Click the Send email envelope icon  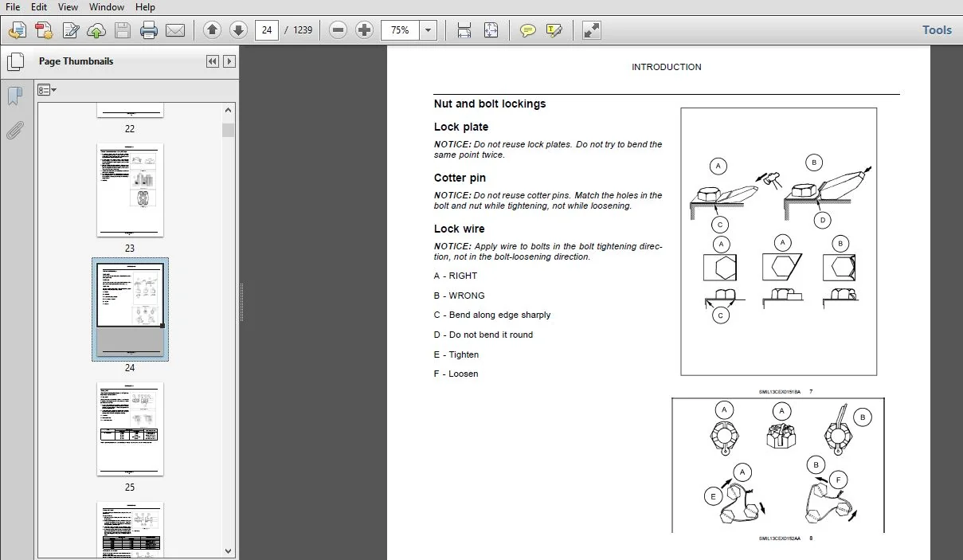[x=175, y=31]
